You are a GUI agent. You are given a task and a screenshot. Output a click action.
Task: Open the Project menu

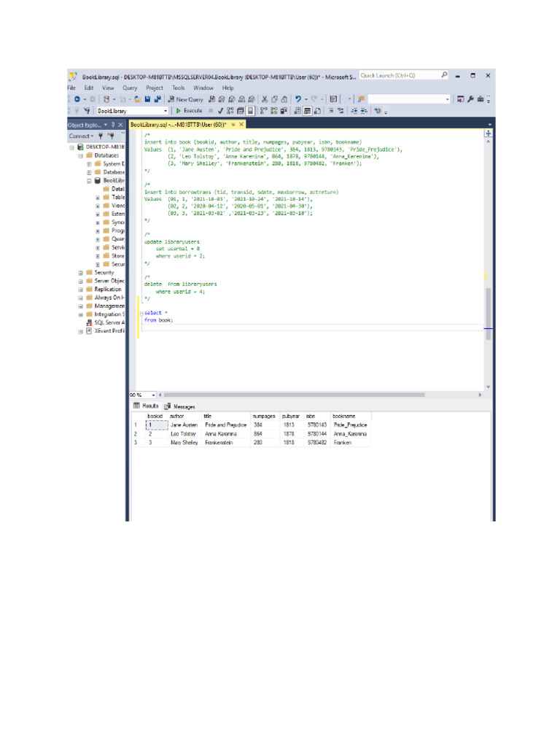(155, 88)
